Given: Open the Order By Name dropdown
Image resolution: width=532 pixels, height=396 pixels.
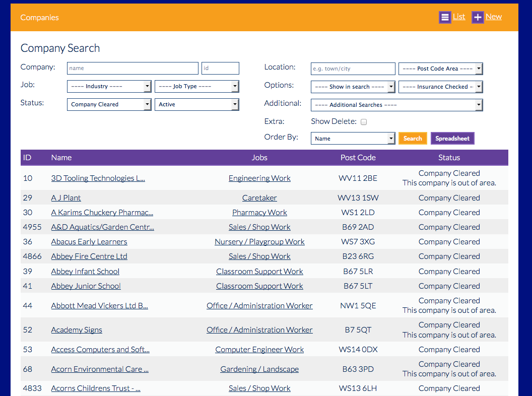Looking at the screenshot, I should [353, 139].
